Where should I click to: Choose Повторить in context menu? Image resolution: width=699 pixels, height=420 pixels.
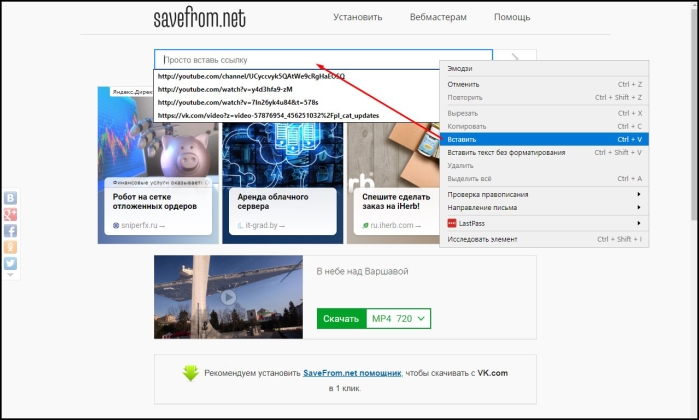(544, 97)
